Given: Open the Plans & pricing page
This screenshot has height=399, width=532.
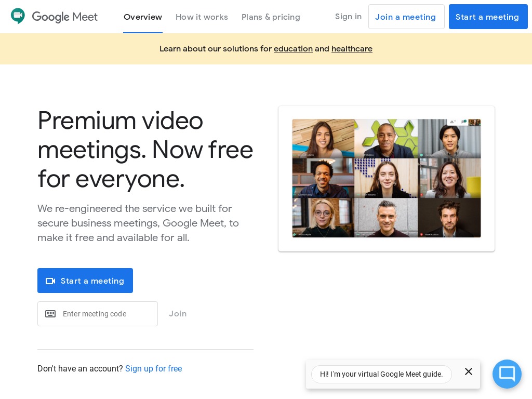Looking at the screenshot, I should (271, 17).
